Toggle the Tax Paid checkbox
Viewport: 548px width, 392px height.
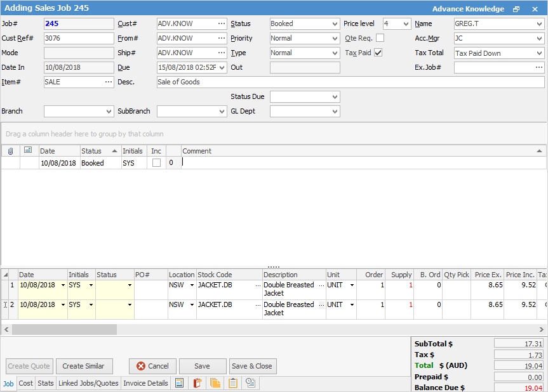point(378,53)
